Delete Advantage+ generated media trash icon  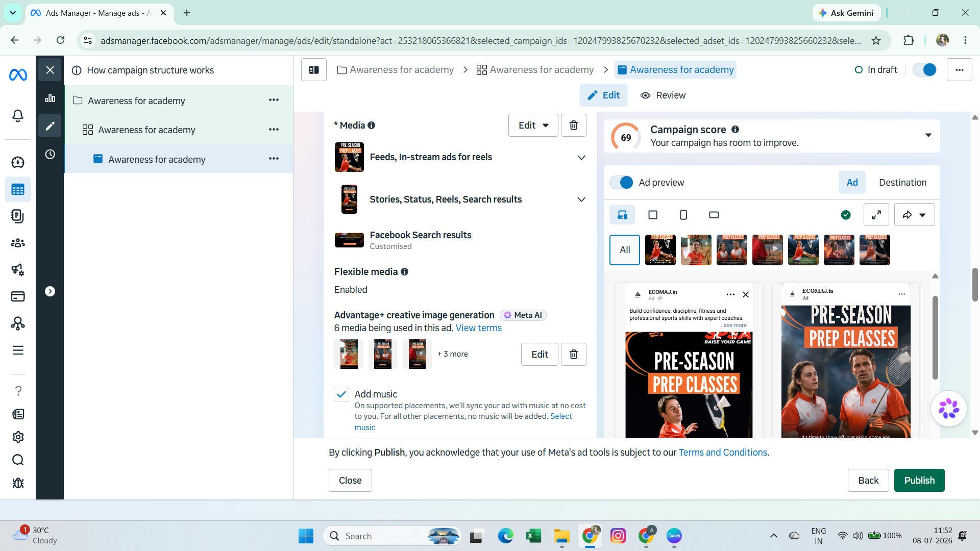point(574,355)
